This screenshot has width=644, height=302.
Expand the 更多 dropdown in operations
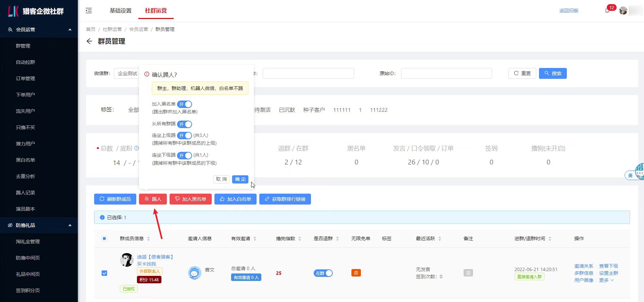tap(606, 280)
